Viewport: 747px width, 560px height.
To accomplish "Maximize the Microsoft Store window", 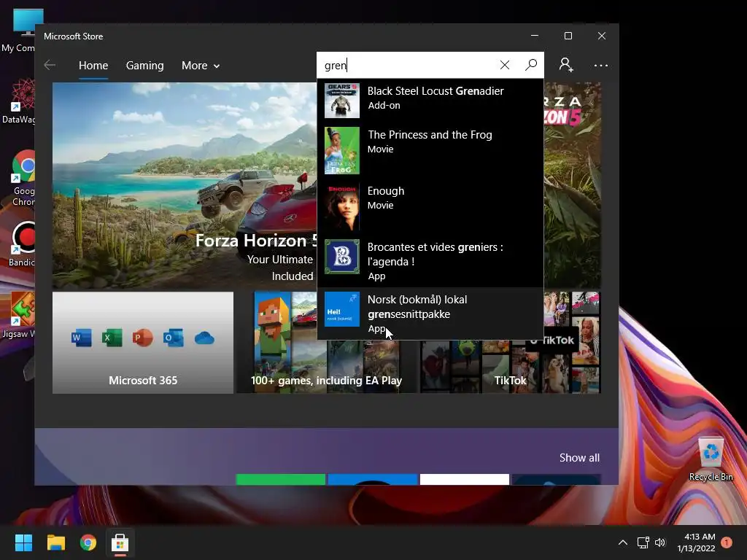I will 568,36.
